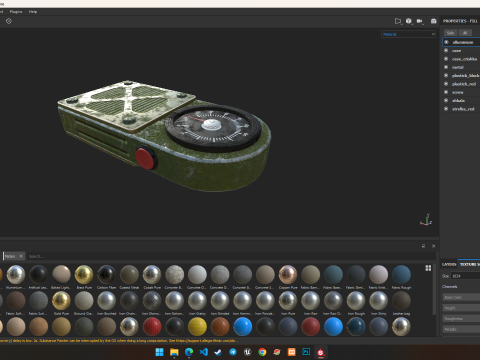Toggle visibility of plastick_black texture set
This screenshot has width=480, height=360.
click(446, 75)
